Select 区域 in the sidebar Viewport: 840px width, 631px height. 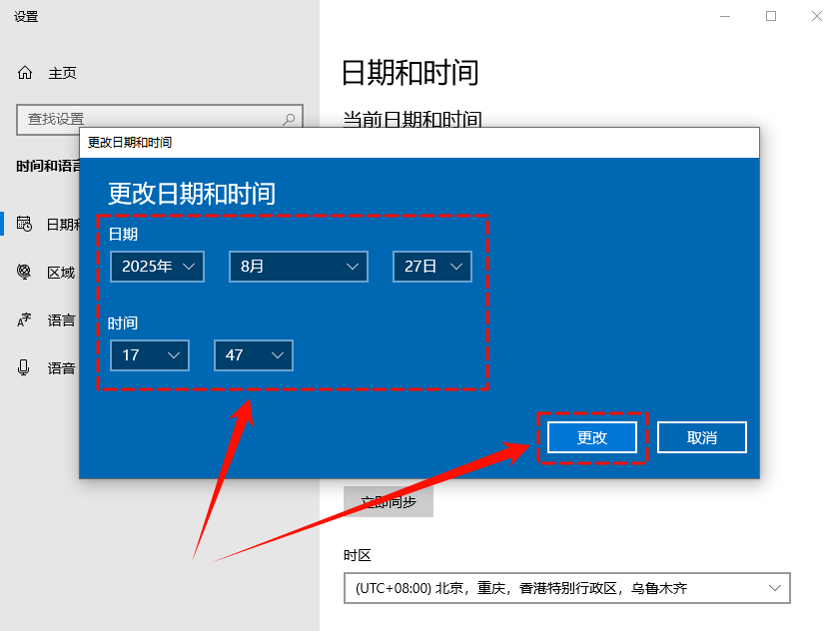click(x=61, y=273)
